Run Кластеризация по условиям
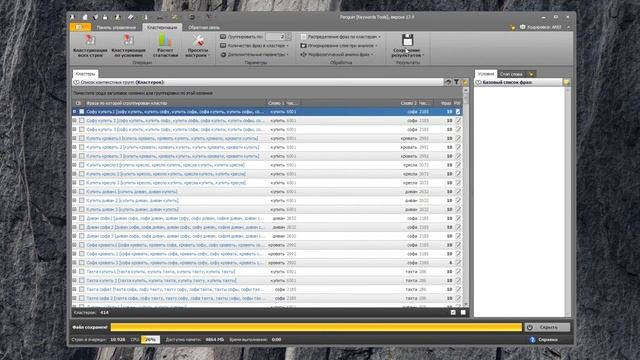Image resolution: width=640 pixels, height=360 pixels. click(128, 45)
